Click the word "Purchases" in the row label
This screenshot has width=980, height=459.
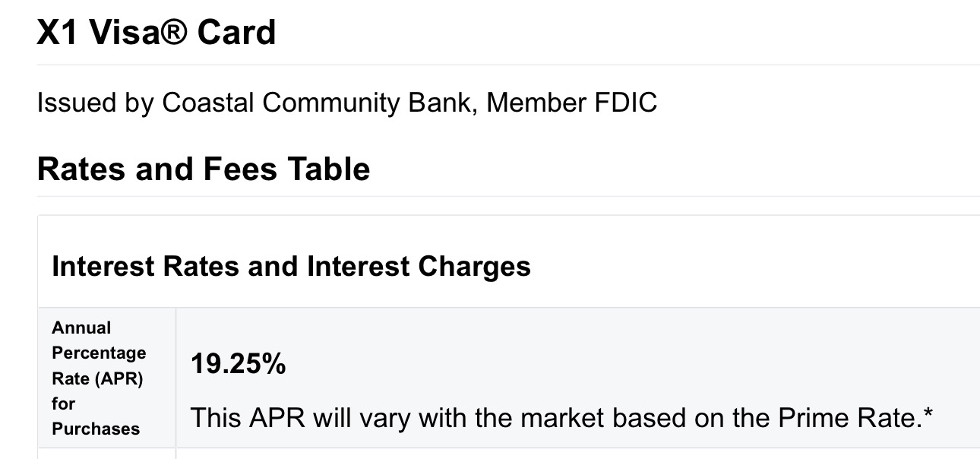coord(96,429)
